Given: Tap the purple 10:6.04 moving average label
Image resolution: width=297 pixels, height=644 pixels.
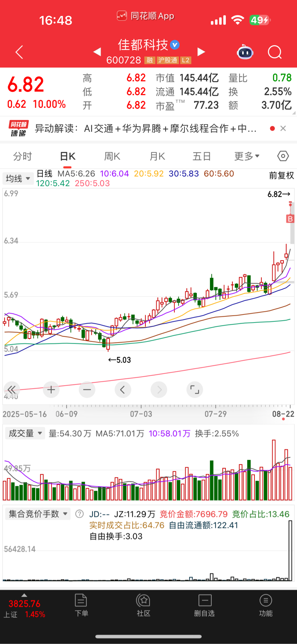Looking at the screenshot, I should point(114,174).
